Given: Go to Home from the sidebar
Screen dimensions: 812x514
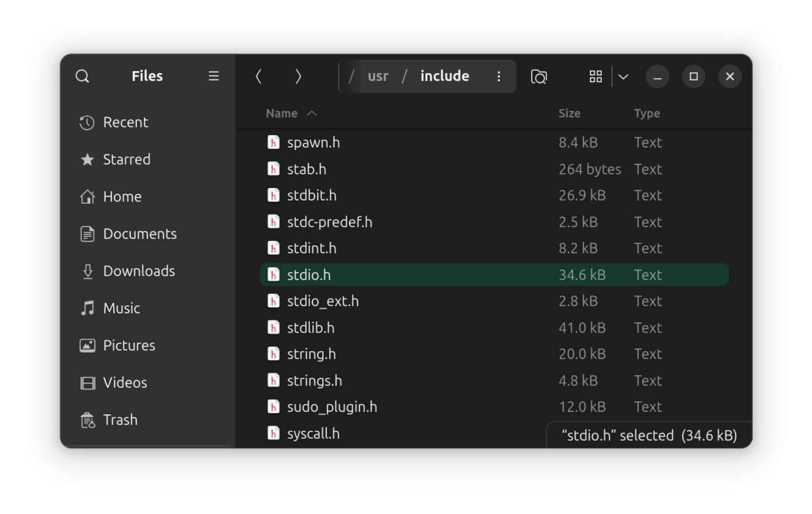Looking at the screenshot, I should coord(122,196).
